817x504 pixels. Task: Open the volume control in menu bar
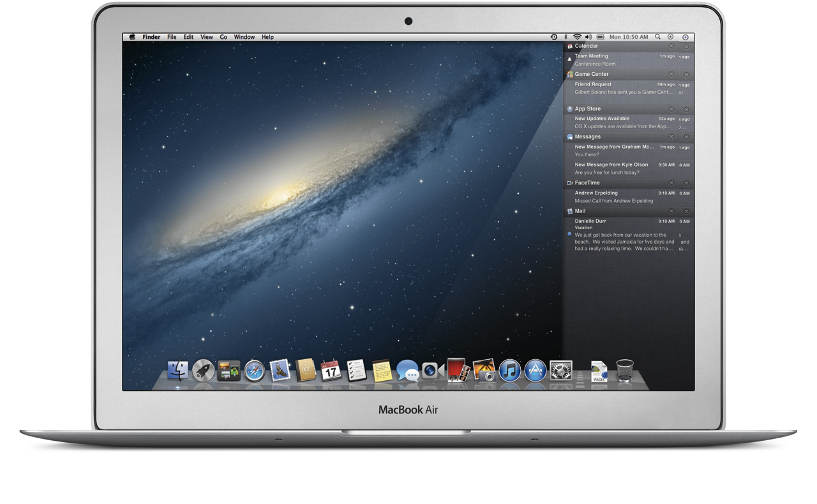[x=588, y=37]
